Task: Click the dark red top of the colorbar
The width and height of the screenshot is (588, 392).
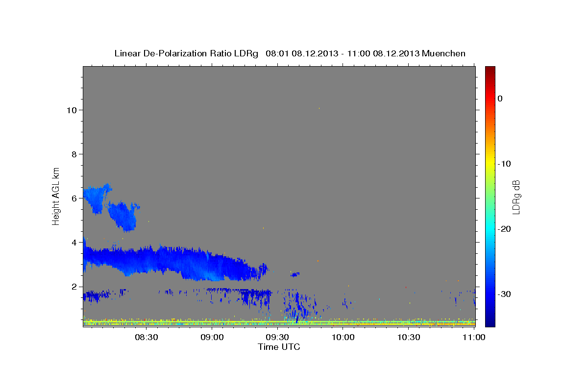Action: [490, 70]
